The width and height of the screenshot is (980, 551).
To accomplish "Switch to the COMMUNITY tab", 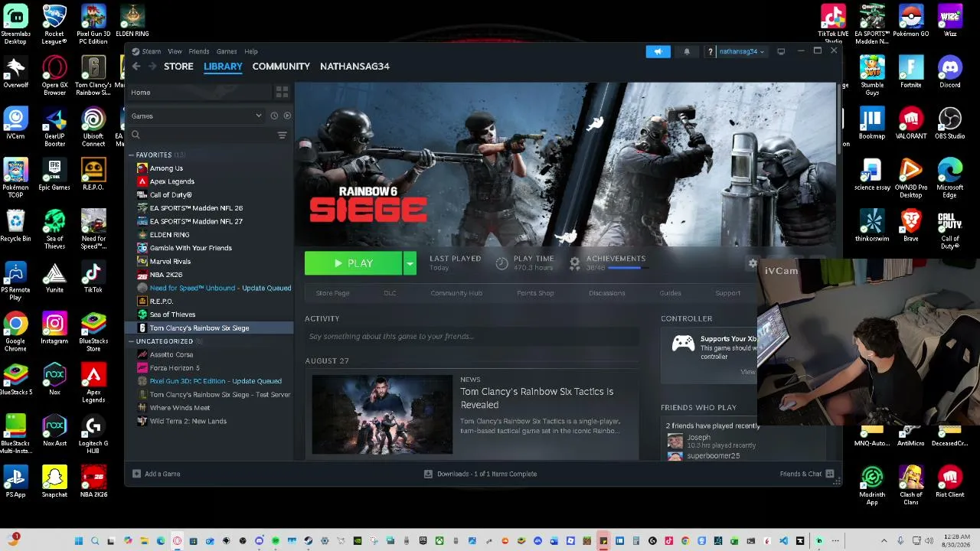I will 281,67.
